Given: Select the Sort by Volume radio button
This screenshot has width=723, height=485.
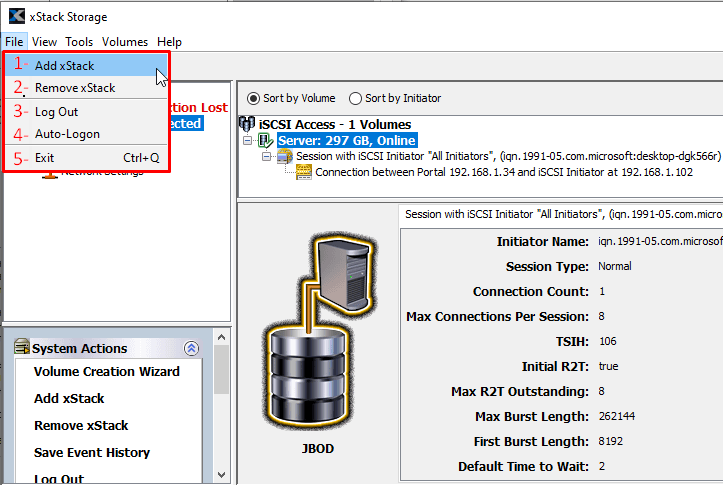Looking at the screenshot, I should (253, 98).
